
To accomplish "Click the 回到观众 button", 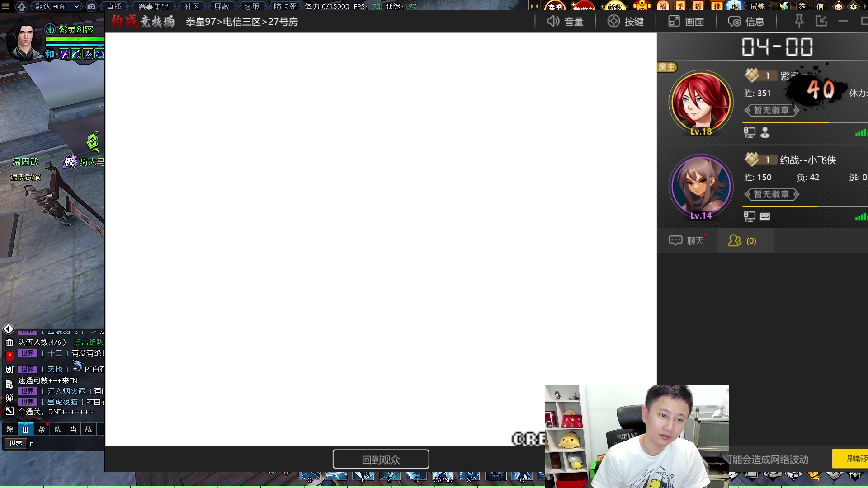I will 381,460.
